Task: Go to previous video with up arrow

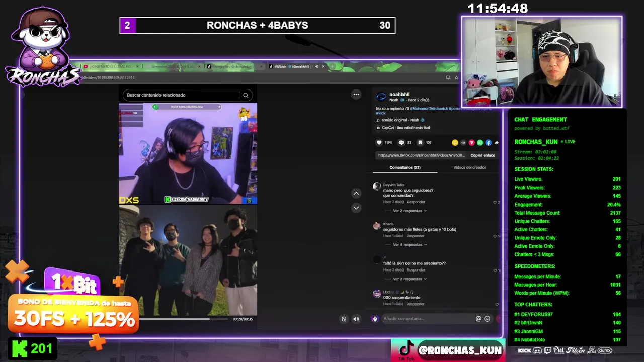Action: [x=356, y=193]
